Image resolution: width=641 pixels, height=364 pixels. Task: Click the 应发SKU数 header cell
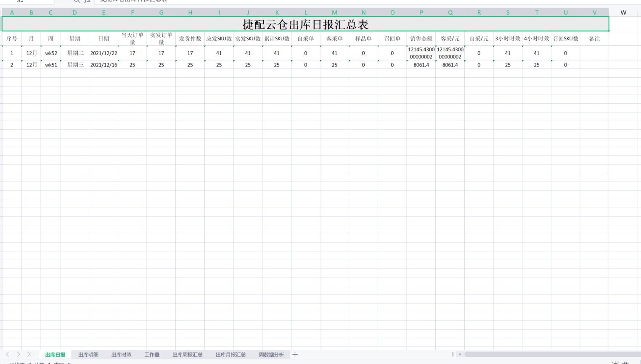point(219,39)
